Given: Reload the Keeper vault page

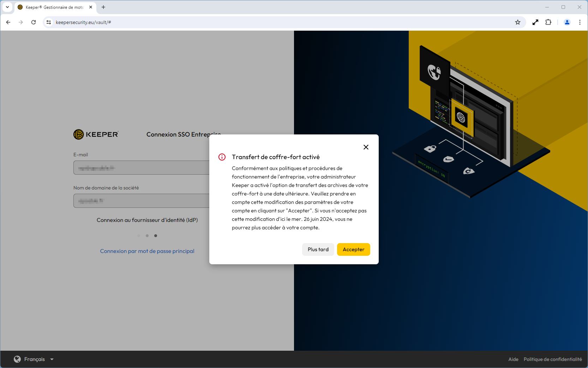Looking at the screenshot, I should 34,22.
